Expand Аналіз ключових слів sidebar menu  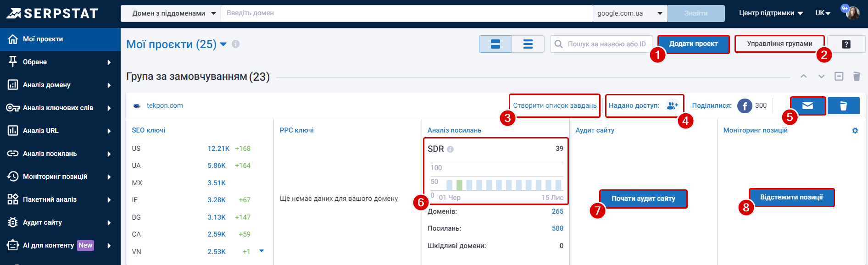(x=60, y=108)
